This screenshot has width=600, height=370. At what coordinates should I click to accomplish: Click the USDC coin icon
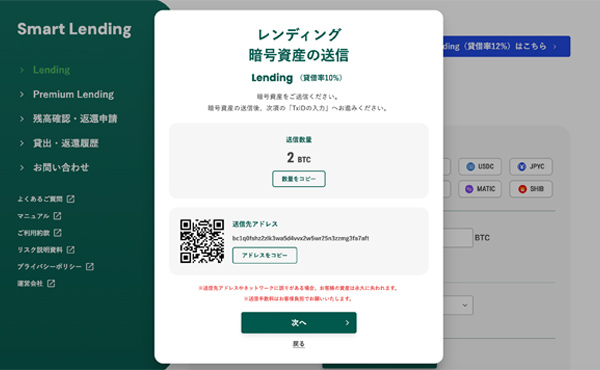tap(470, 167)
